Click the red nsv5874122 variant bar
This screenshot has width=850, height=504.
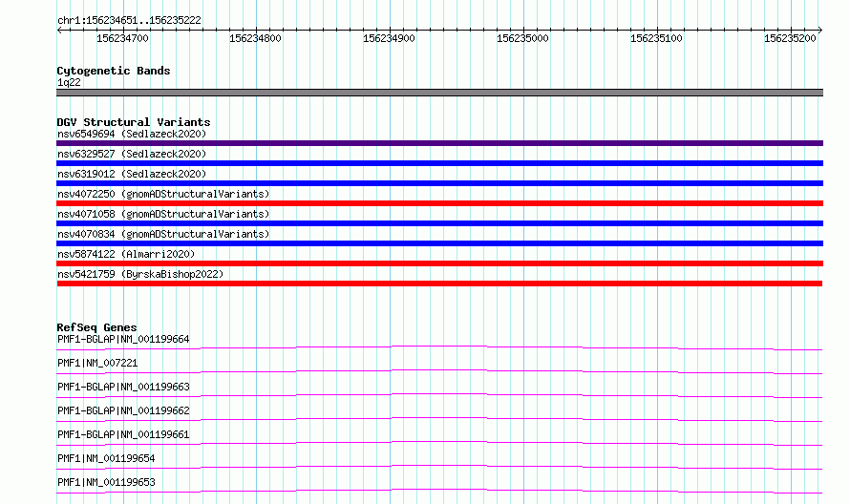click(x=439, y=263)
